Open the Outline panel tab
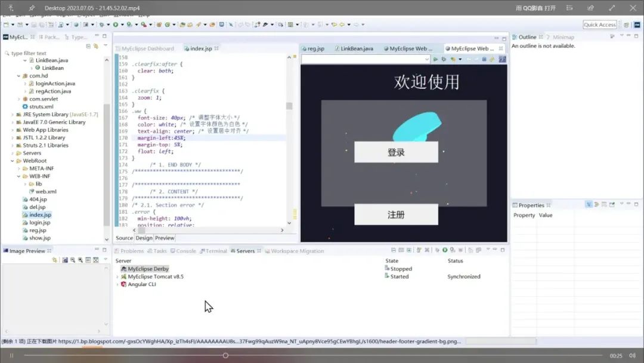 527,37
